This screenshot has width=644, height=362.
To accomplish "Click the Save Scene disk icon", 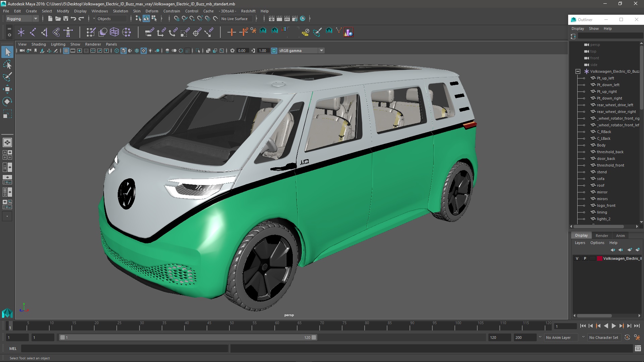I will 65,19.
